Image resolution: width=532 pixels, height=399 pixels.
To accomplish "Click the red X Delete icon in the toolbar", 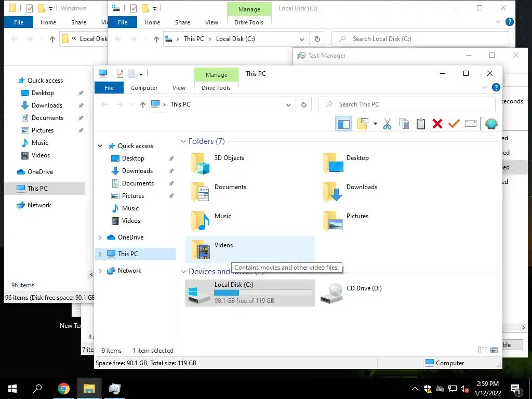I will 437,124.
